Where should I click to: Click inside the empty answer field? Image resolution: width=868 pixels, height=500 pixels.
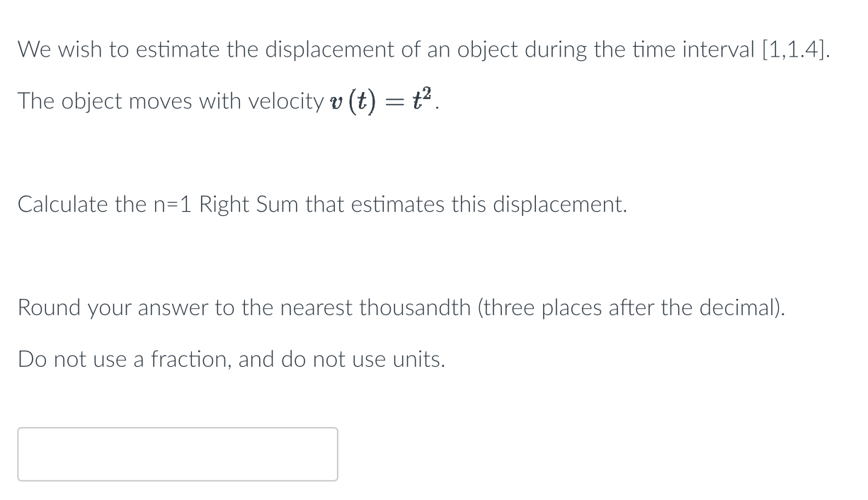coord(177,453)
